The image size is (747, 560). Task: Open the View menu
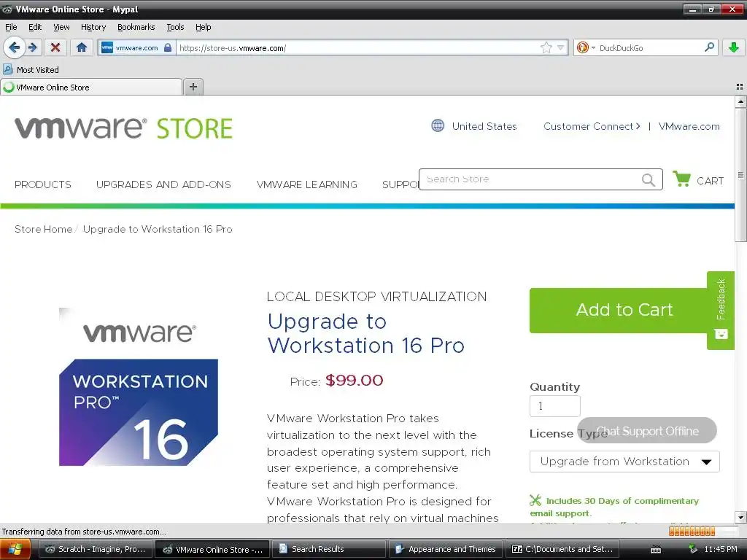click(x=61, y=27)
